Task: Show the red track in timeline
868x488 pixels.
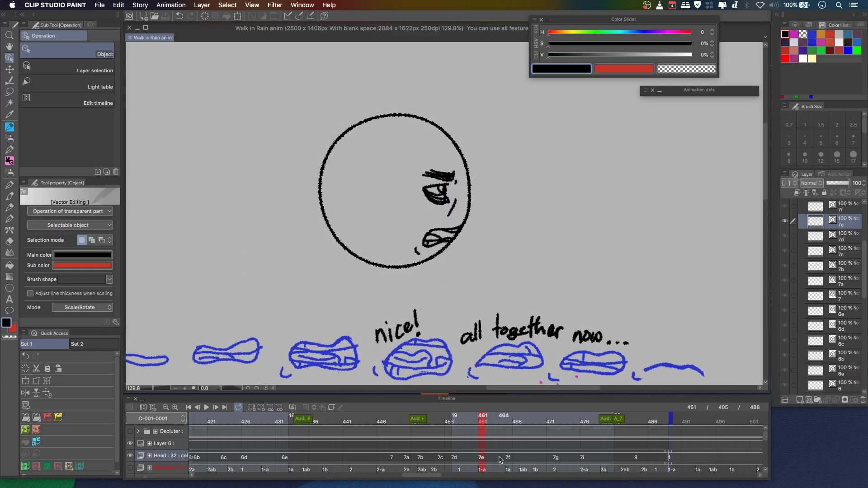Action: pos(130,468)
